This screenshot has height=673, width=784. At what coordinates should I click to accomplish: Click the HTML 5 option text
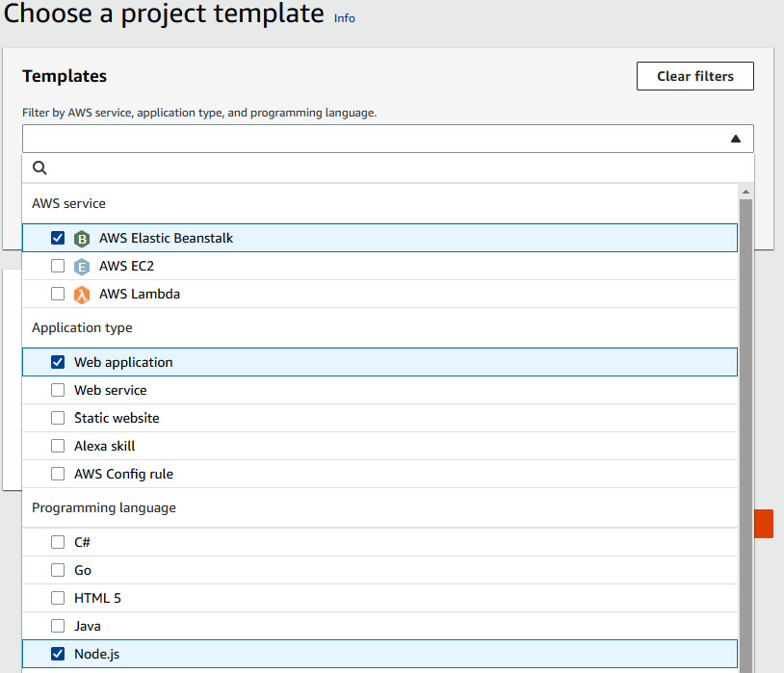pyautogui.click(x=97, y=598)
